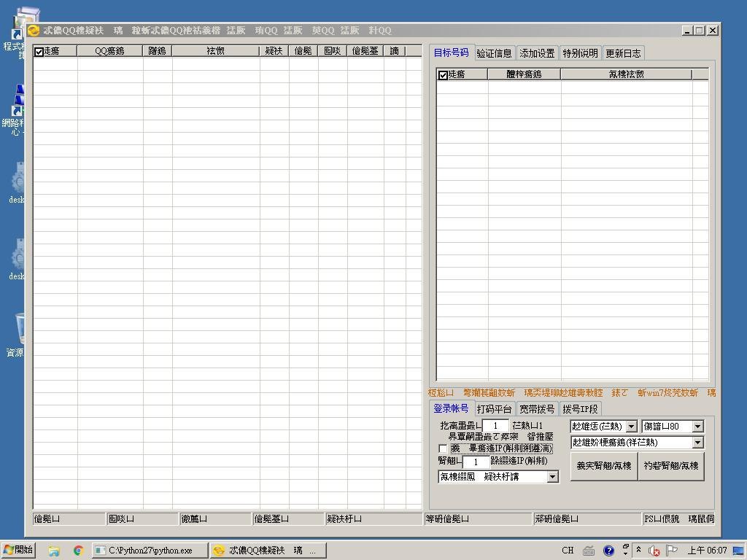This screenshot has height=560, width=747.
Task: Click the show desktop monitor icon in tray
Action: click(x=738, y=551)
